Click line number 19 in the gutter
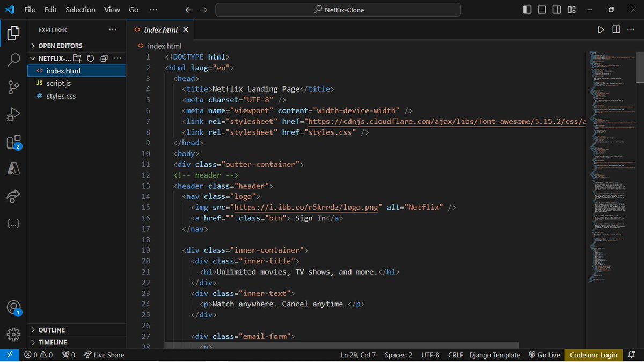This screenshot has width=644, height=362. click(145, 250)
